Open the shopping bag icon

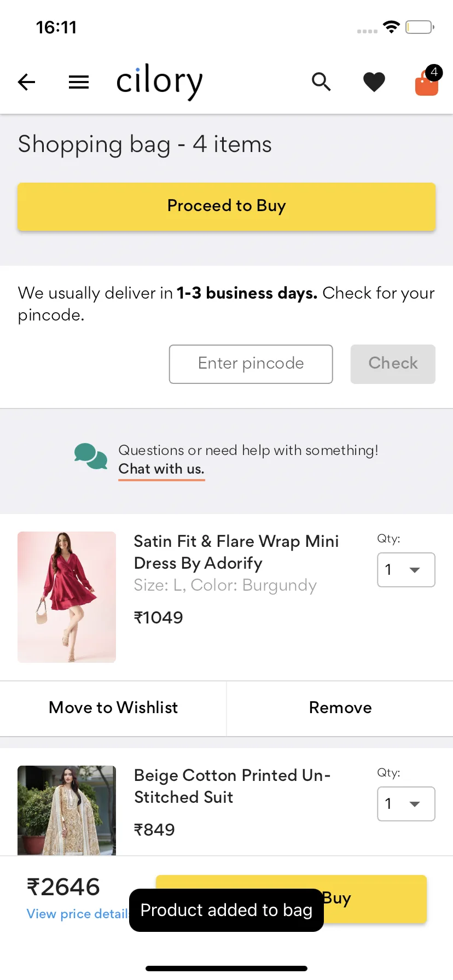(x=427, y=83)
